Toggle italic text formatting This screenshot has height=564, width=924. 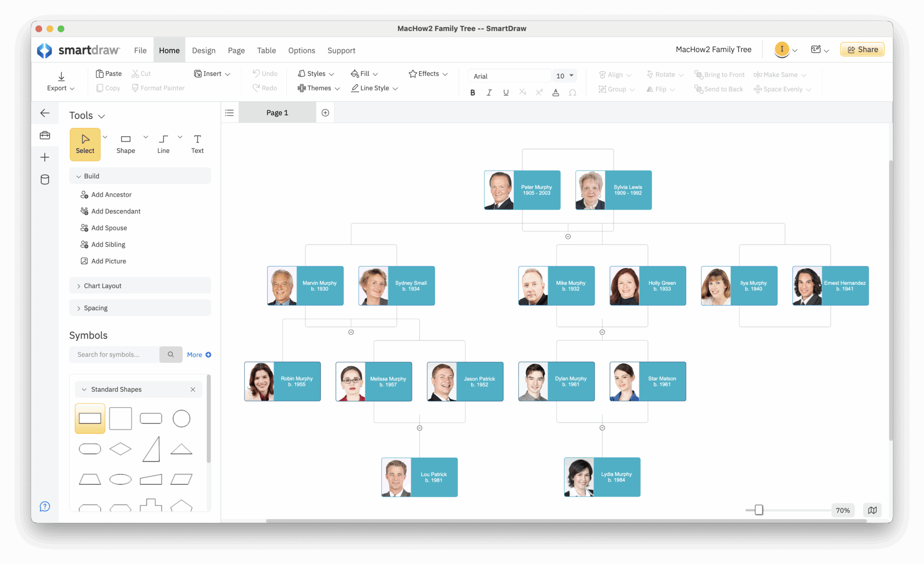(489, 92)
